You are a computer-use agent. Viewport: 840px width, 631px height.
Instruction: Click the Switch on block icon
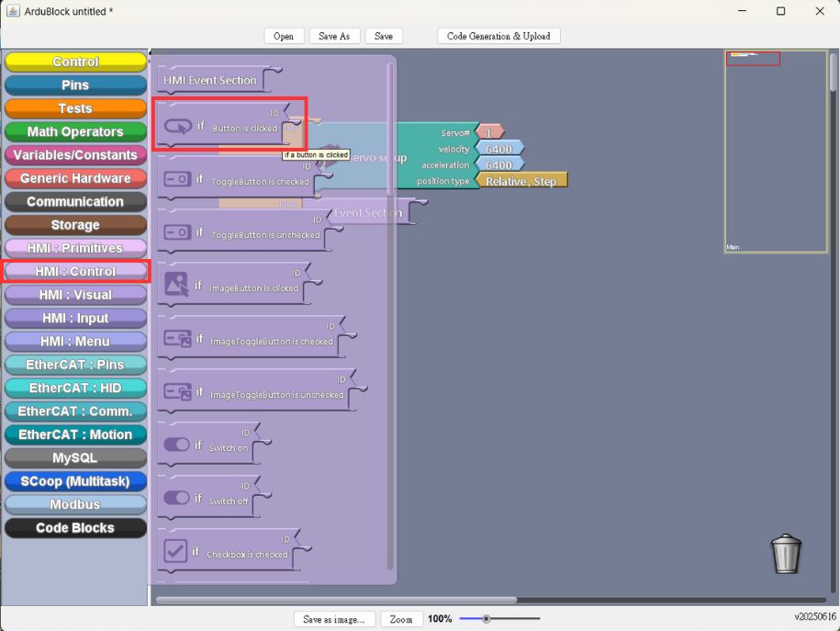pyautogui.click(x=177, y=445)
